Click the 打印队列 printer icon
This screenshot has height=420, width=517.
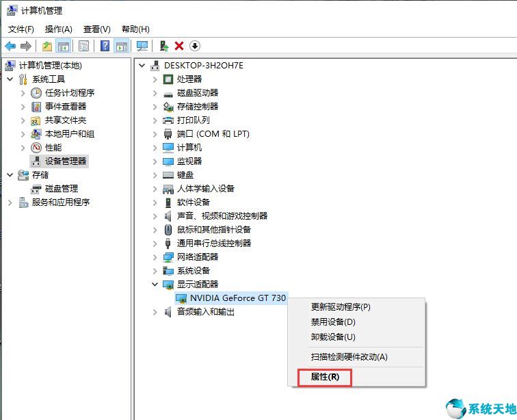click(168, 120)
